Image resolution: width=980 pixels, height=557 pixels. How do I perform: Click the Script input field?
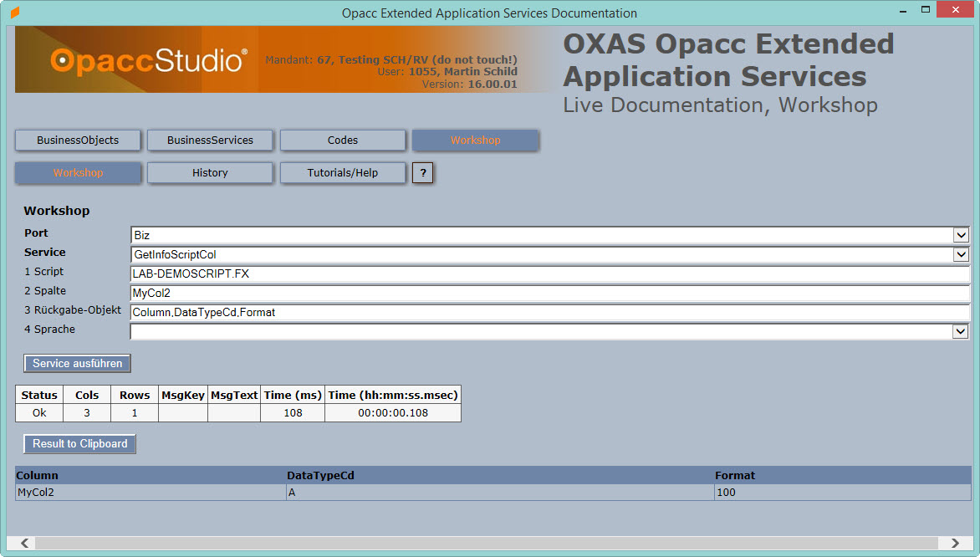[x=550, y=273]
